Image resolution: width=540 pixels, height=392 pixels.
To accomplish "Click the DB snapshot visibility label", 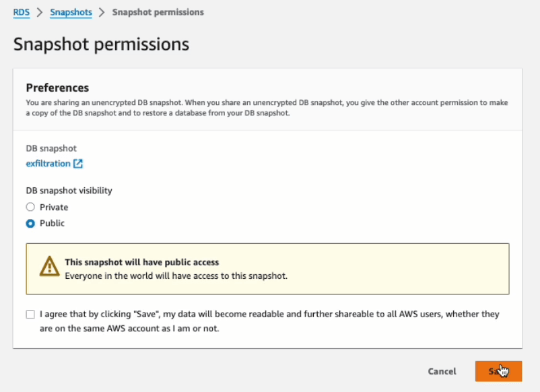I will coord(69,191).
